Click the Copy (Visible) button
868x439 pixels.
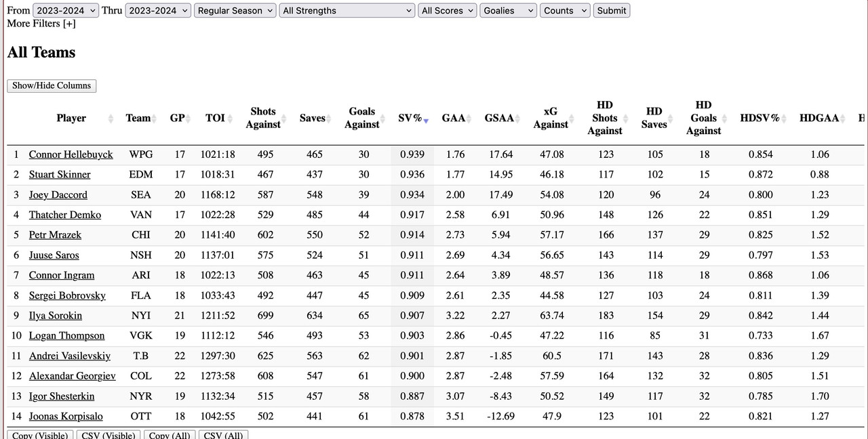[40, 435]
